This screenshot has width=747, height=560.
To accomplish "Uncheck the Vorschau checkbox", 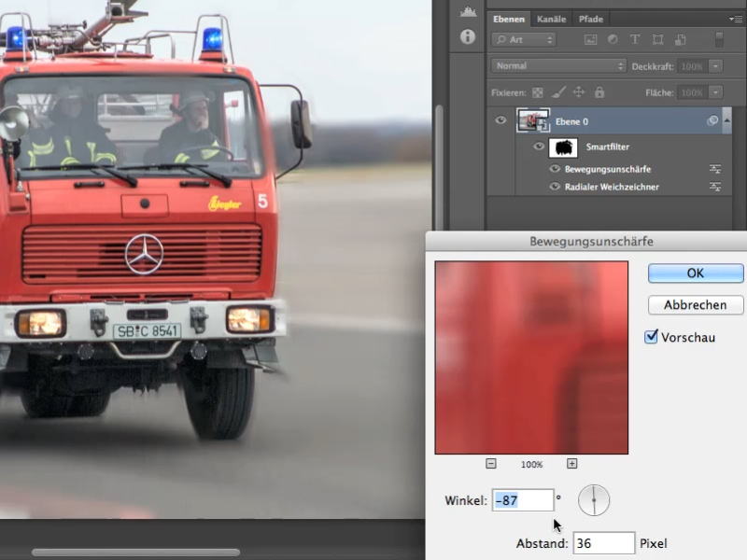I will coord(651,337).
